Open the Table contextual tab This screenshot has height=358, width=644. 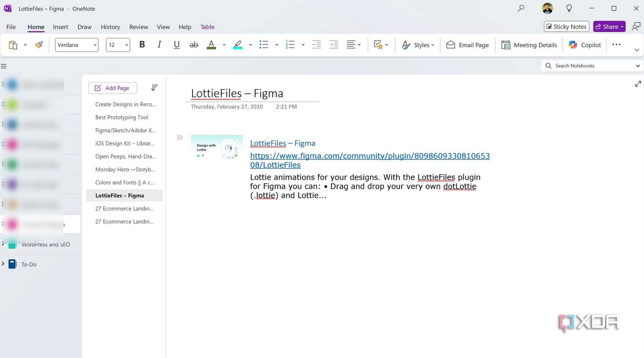[x=208, y=27]
